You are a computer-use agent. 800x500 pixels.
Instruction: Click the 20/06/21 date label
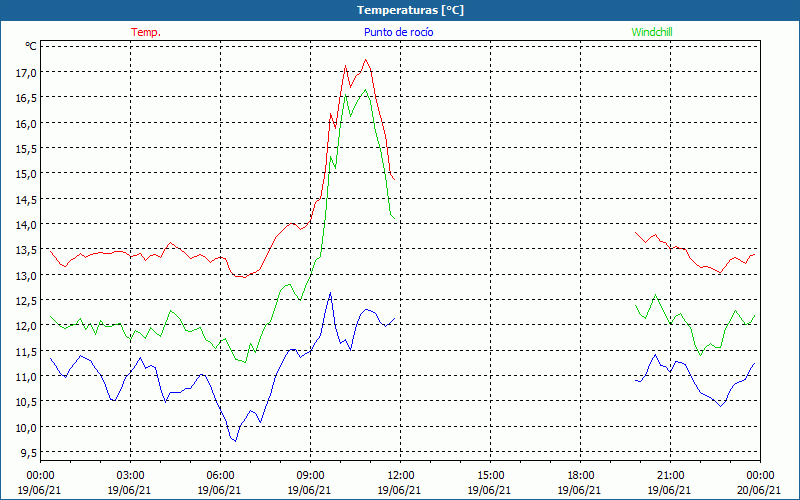click(x=758, y=490)
